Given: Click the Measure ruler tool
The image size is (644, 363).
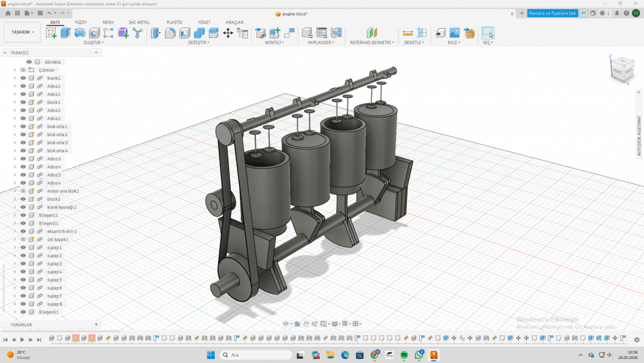Looking at the screenshot, I should coord(408,33).
